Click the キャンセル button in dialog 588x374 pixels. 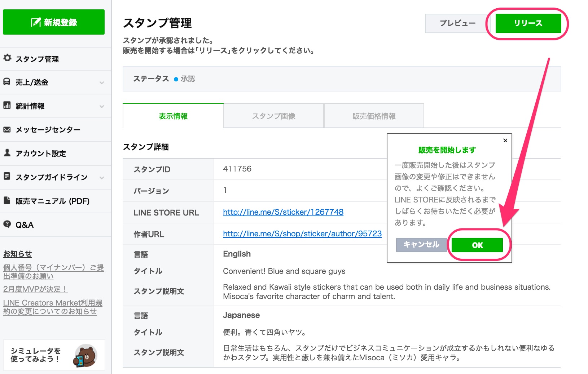point(421,245)
